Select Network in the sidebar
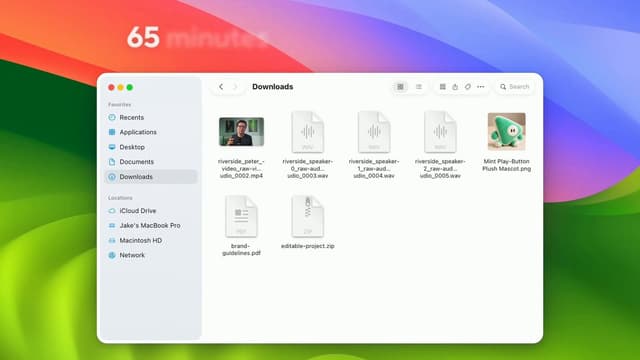The image size is (640, 360). coord(151,255)
